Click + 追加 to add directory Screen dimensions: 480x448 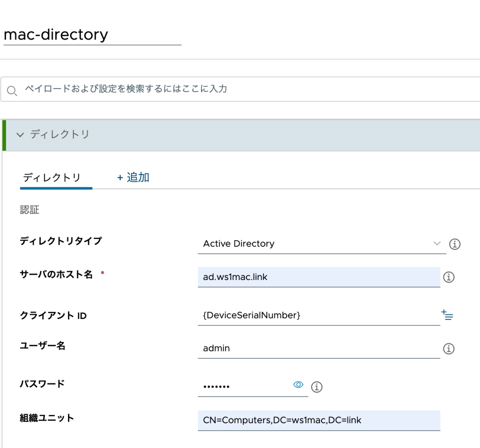(x=133, y=177)
